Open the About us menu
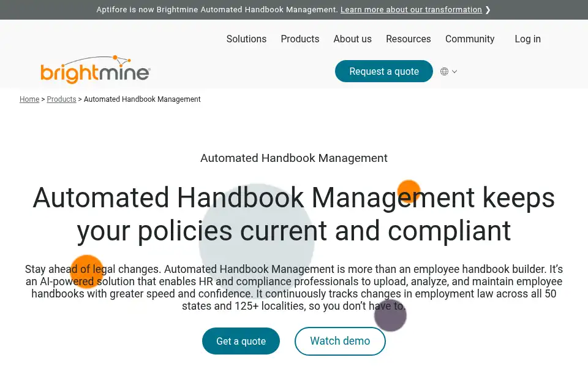The width and height of the screenshot is (588, 368). pyautogui.click(x=353, y=39)
